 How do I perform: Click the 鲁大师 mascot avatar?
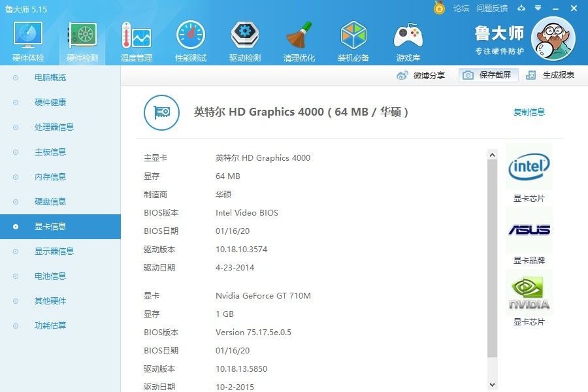point(553,39)
